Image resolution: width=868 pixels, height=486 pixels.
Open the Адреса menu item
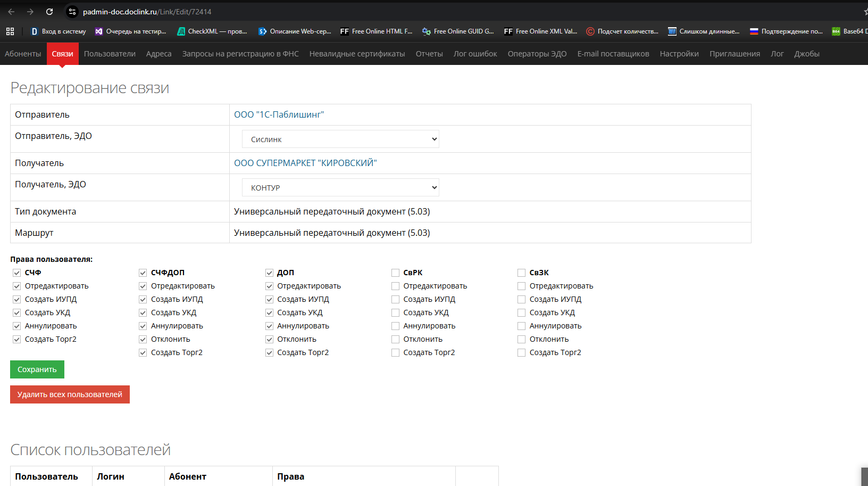(159, 54)
